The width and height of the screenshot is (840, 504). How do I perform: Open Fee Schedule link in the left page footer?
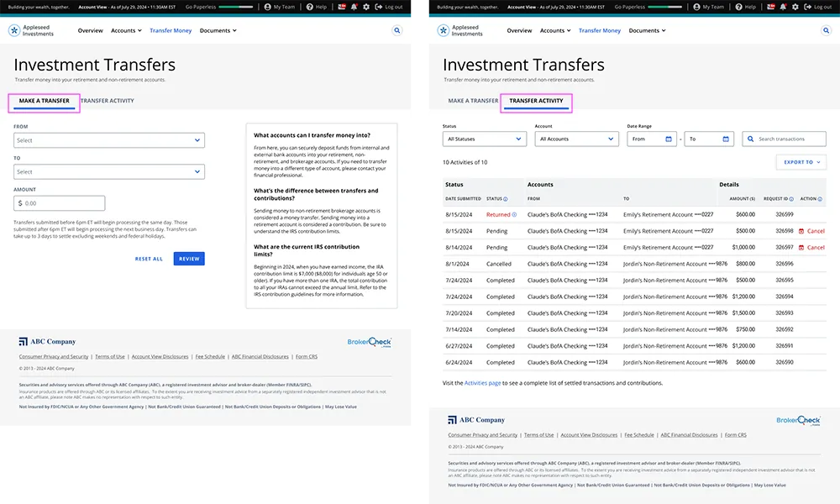[x=210, y=357]
